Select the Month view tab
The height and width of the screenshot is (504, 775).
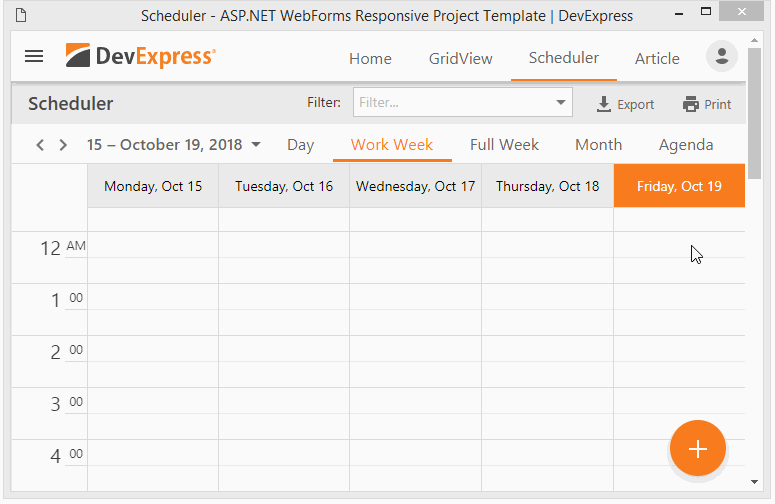[598, 145]
